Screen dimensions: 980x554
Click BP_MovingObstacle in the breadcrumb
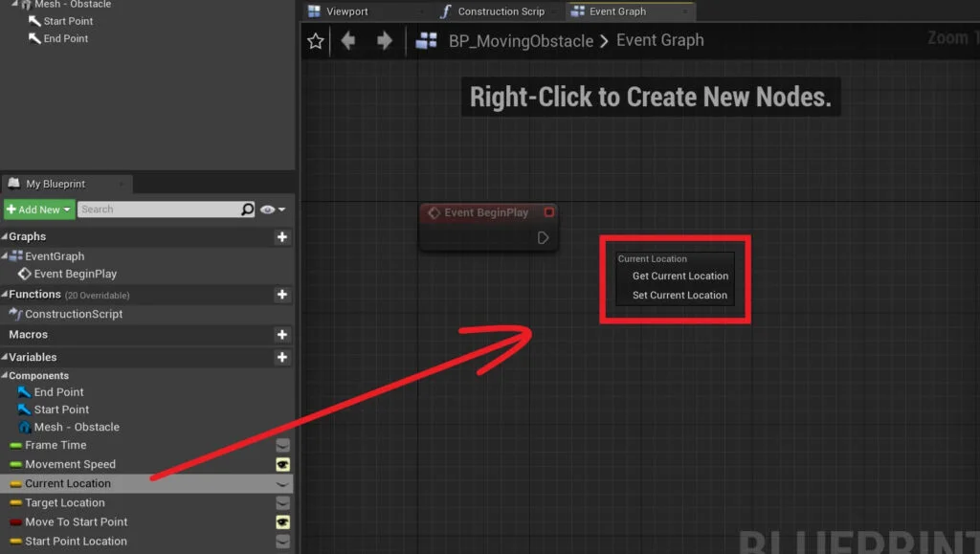coord(521,41)
